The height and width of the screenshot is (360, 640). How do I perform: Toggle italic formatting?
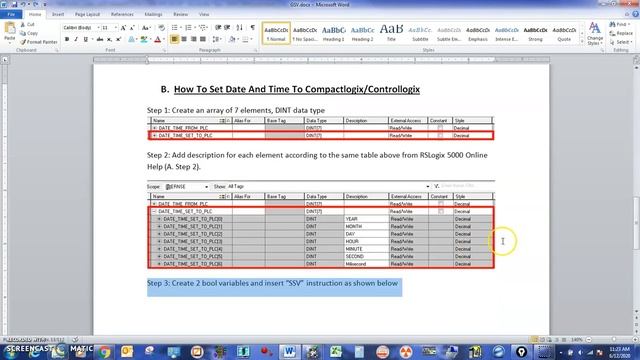(x=76, y=39)
